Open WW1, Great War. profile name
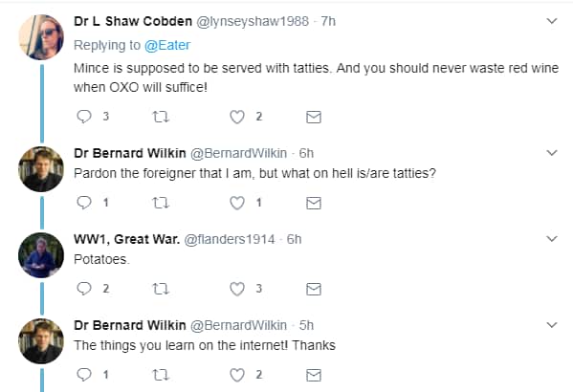Image resolution: width=573 pixels, height=392 pixels. pyautogui.click(x=127, y=239)
